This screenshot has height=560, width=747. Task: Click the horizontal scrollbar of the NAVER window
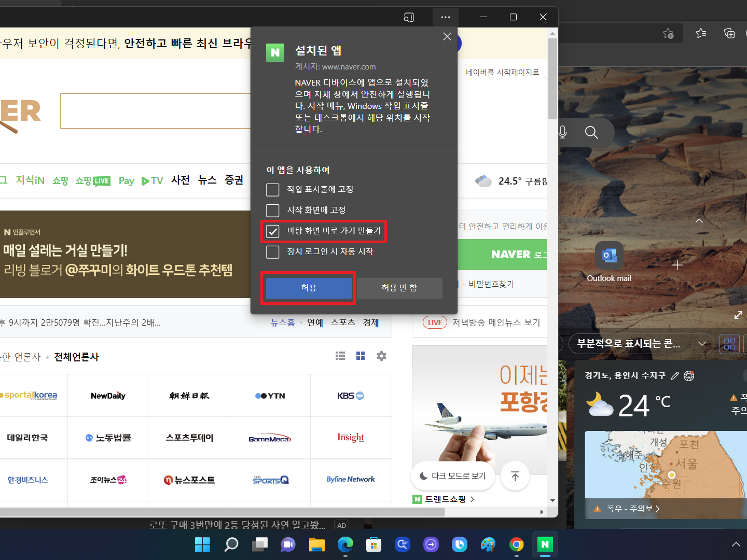click(222, 512)
